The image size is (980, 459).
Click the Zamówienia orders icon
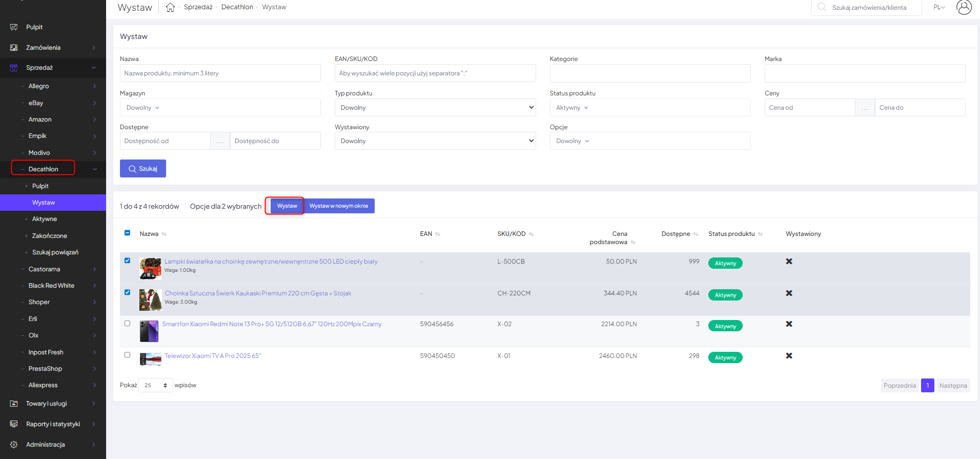click(14, 48)
